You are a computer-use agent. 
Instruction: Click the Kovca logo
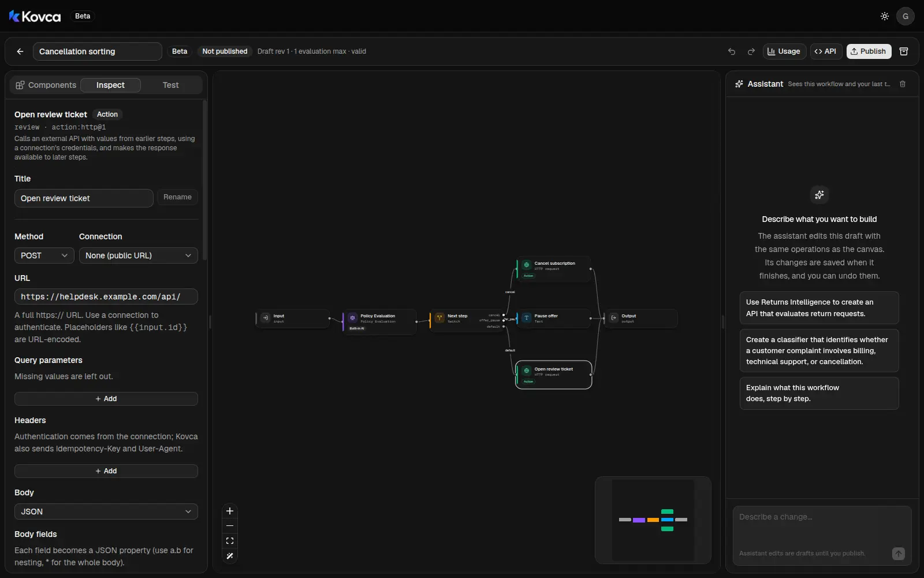coord(35,16)
